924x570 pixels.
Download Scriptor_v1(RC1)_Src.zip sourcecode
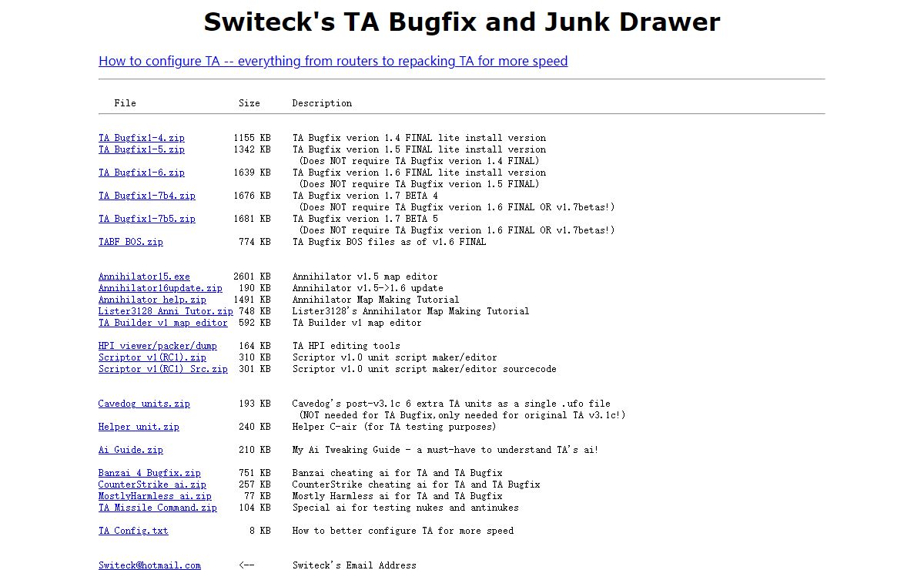point(163,369)
